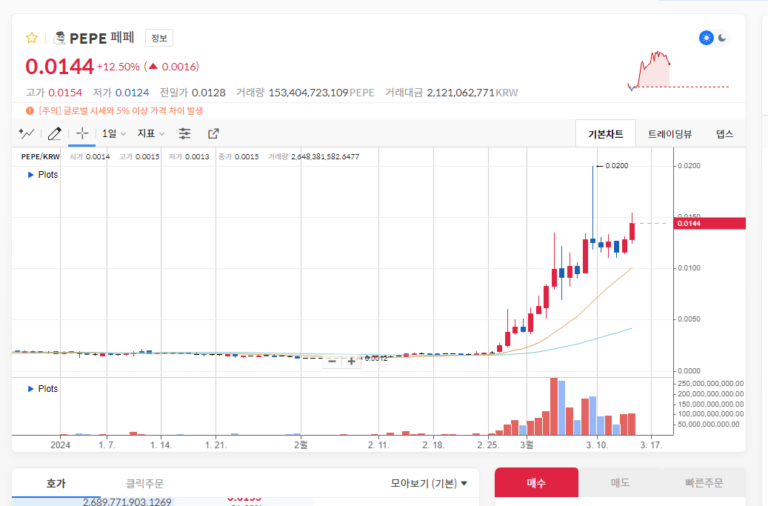Select the drawing pencil tool

54,133
